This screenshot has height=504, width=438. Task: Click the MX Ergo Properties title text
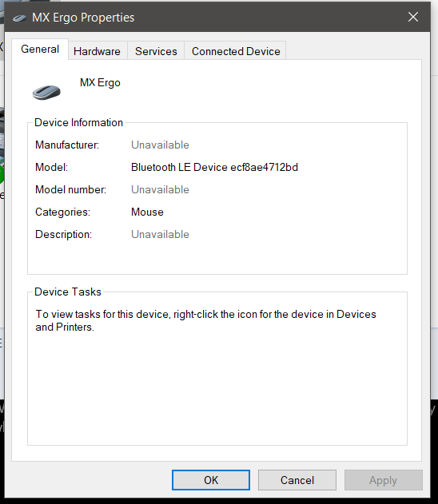[x=83, y=18]
